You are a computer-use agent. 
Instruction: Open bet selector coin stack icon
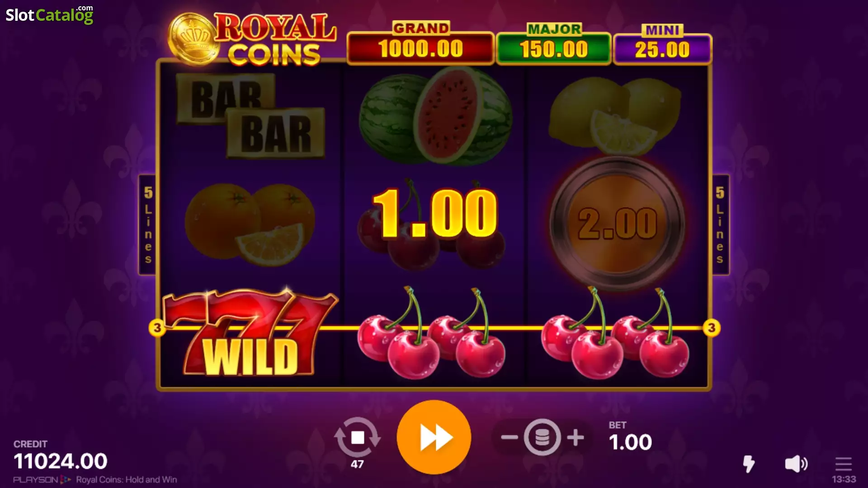click(x=542, y=437)
